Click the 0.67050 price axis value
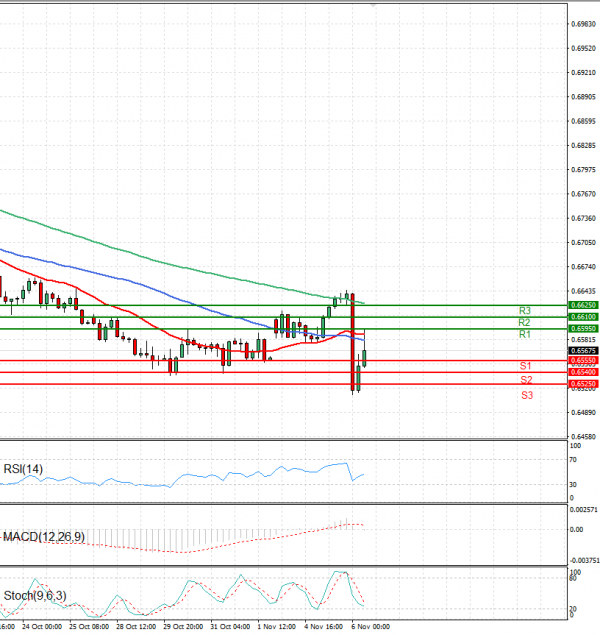Screen dimensions: 600x635 pos(583,243)
